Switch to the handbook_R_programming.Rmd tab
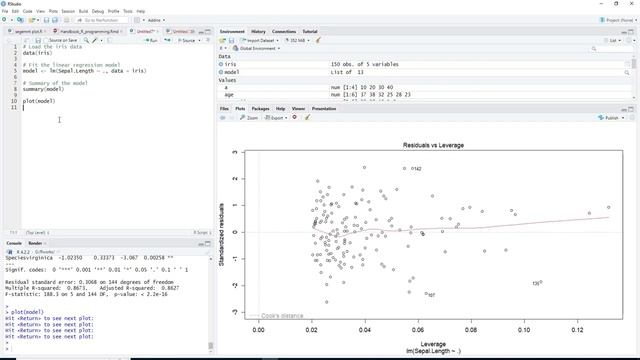The image size is (640, 360). tap(89, 31)
